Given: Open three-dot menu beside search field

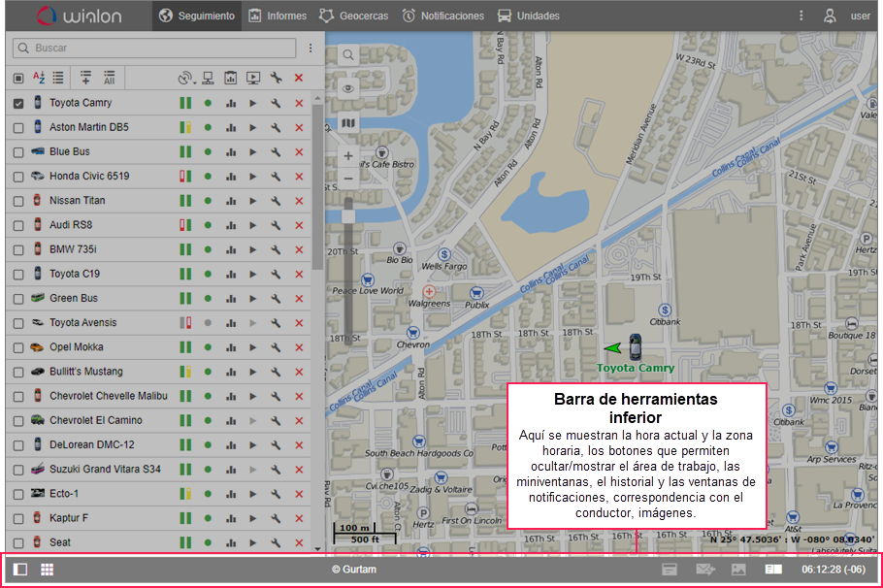Looking at the screenshot, I should [311, 48].
